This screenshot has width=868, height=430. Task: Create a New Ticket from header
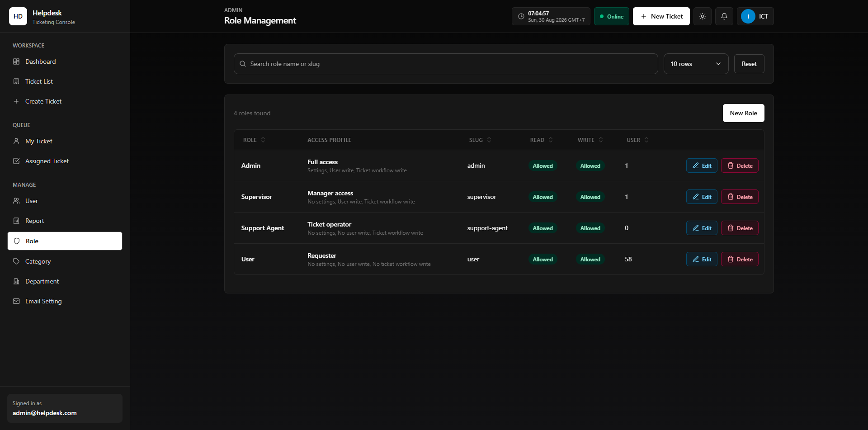tap(661, 16)
